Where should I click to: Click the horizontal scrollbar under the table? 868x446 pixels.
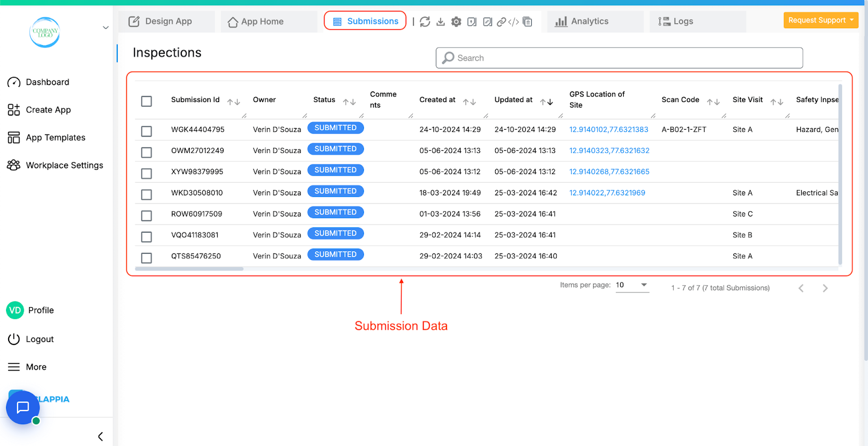[189, 269]
